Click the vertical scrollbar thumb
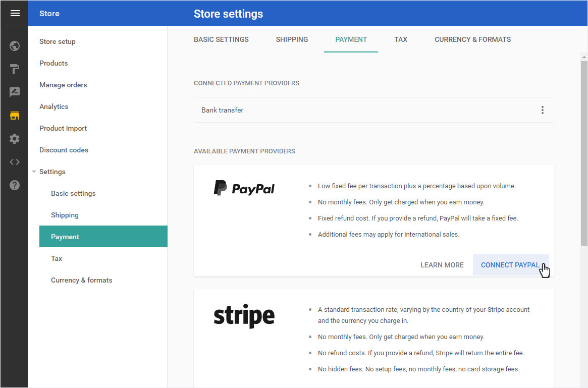The width and height of the screenshot is (588, 388). pyautogui.click(x=584, y=153)
